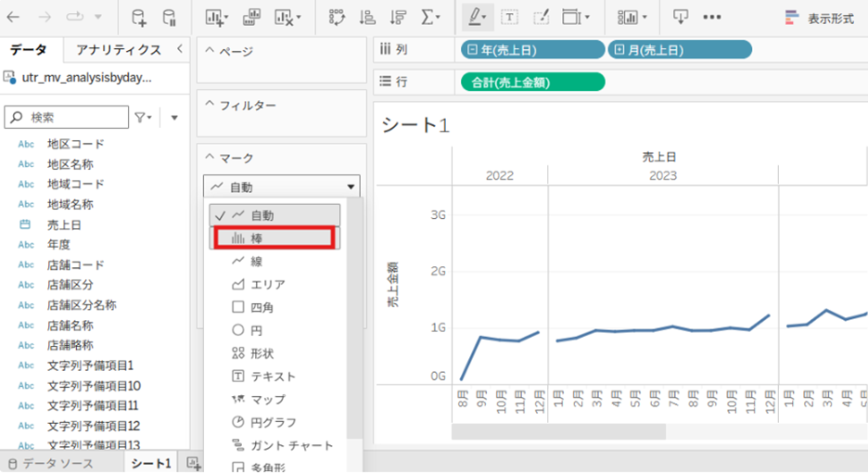Viewport: 868px width, 474px height.
Task: Click the 年(売上日) pill on columns
Action: (x=532, y=50)
